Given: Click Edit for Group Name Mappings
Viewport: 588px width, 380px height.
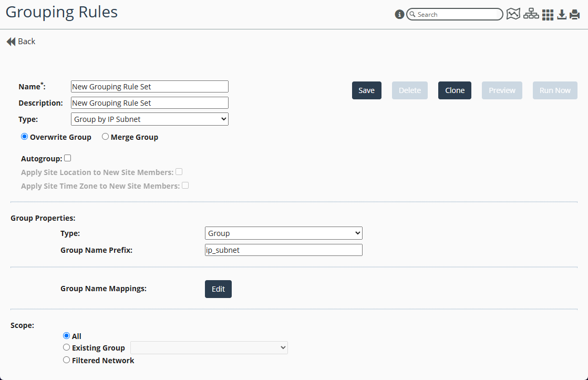Looking at the screenshot, I should coord(218,289).
